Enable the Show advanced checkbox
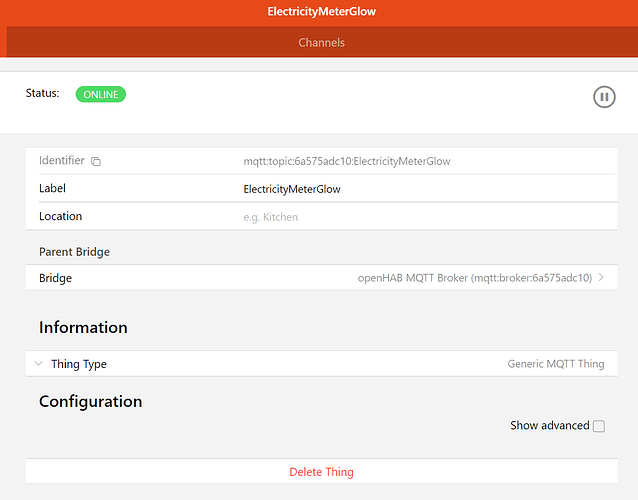 coord(599,426)
